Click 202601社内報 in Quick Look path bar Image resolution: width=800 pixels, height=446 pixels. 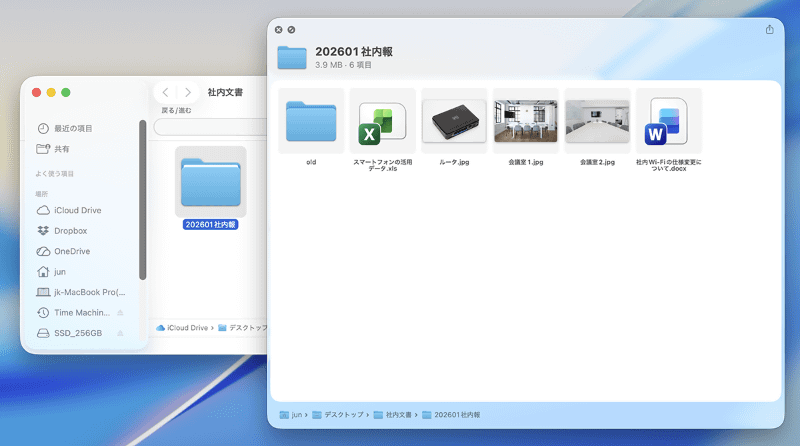(451, 415)
